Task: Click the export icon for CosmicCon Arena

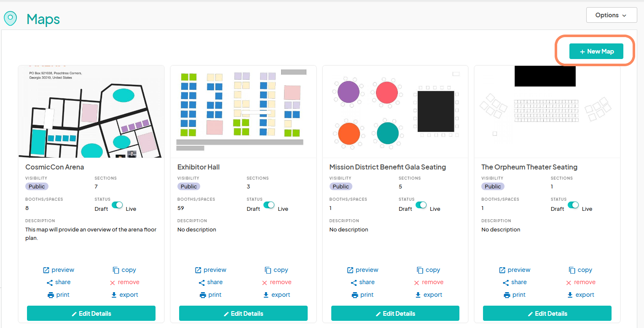Action: tap(114, 295)
